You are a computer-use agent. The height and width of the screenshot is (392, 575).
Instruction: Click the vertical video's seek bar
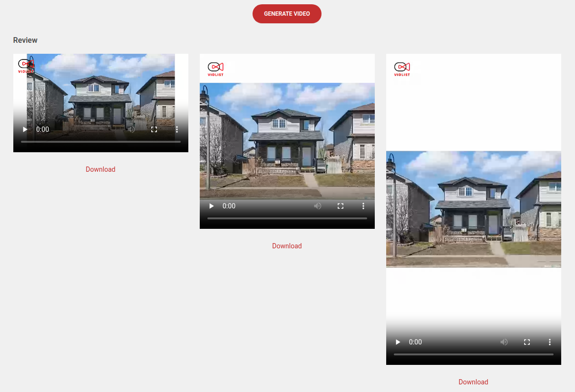pos(473,354)
